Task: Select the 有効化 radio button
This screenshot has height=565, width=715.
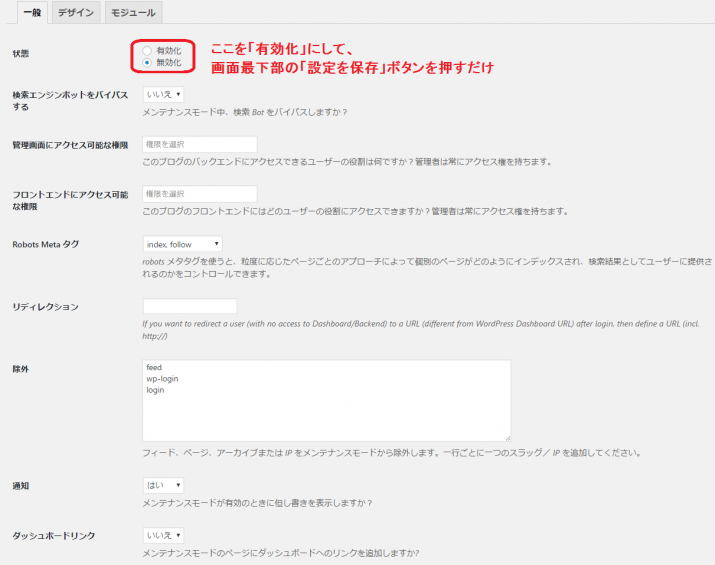Action: pos(148,50)
